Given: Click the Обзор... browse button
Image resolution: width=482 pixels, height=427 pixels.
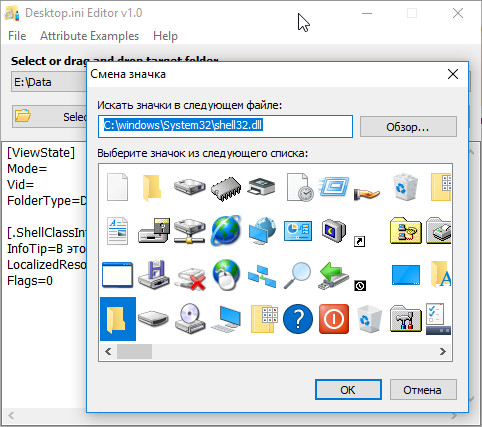Looking at the screenshot, I should pyautogui.click(x=408, y=127).
